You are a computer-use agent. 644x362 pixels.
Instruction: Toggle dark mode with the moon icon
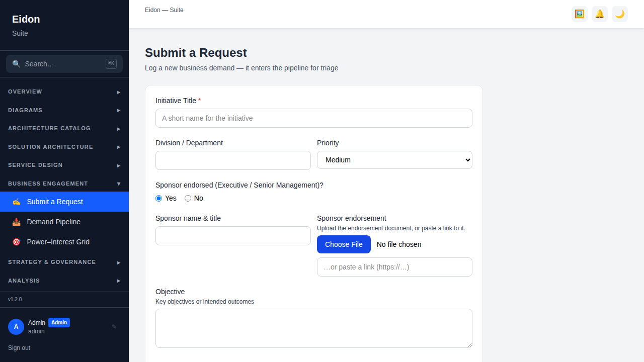620,14
